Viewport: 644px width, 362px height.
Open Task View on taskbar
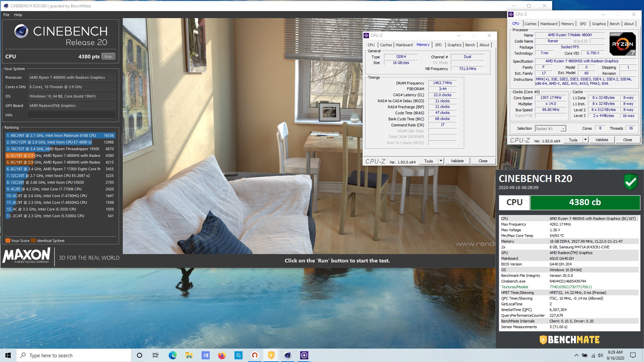coord(156,355)
